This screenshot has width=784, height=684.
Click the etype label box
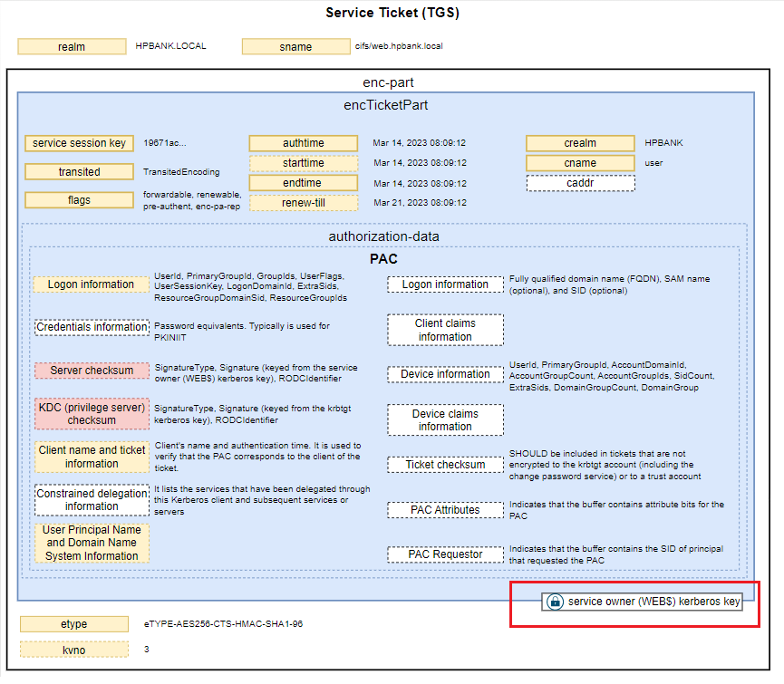(73, 624)
